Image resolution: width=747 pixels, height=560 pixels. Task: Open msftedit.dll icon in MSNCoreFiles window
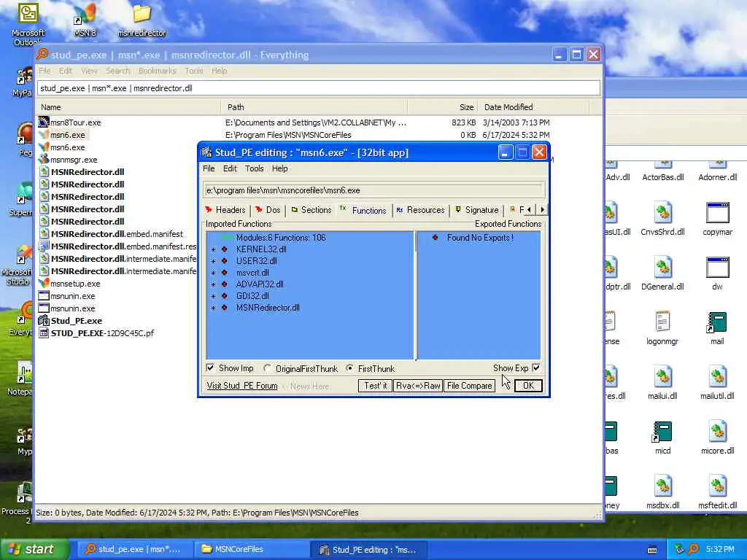(x=718, y=486)
